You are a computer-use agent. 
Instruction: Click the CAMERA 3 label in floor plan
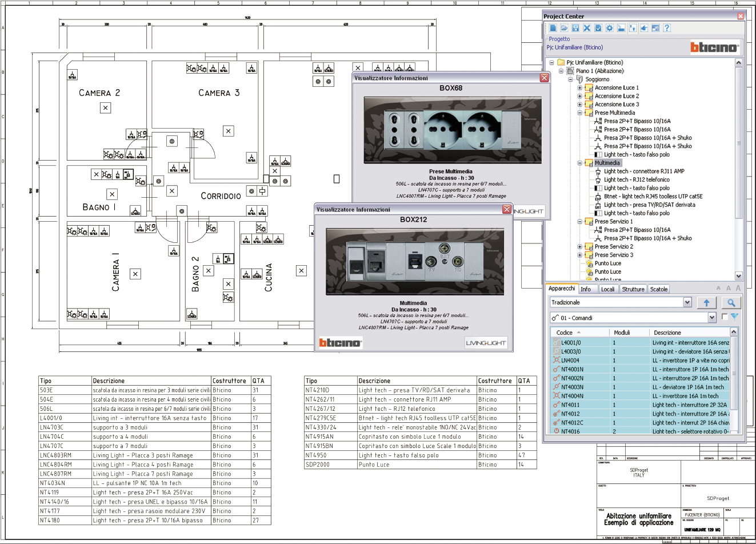(x=219, y=93)
